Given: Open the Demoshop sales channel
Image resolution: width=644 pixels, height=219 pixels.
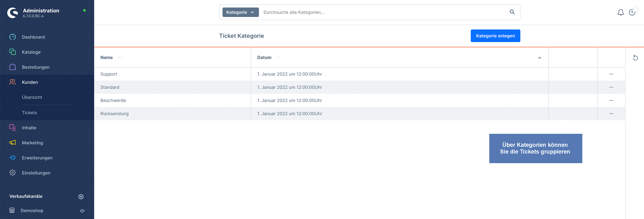Looking at the screenshot, I should tap(32, 210).
